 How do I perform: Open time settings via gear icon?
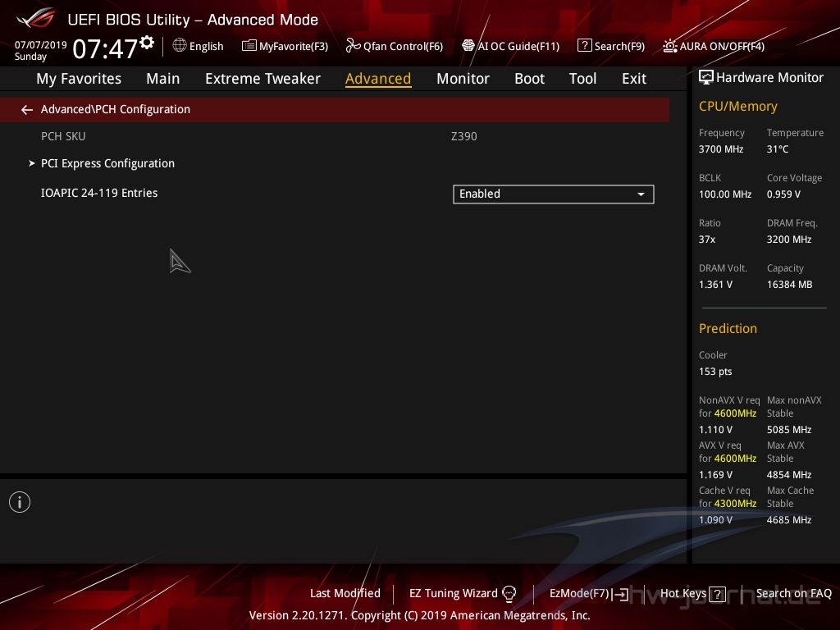(147, 43)
